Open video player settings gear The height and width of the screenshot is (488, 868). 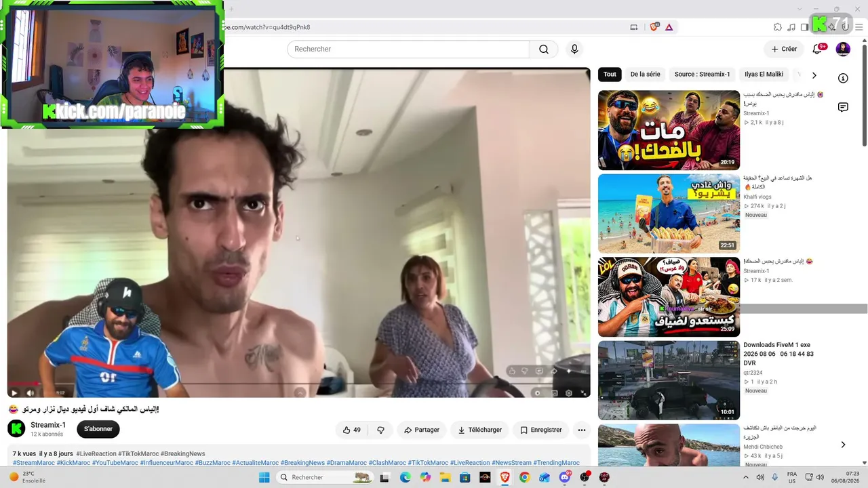[568, 392]
